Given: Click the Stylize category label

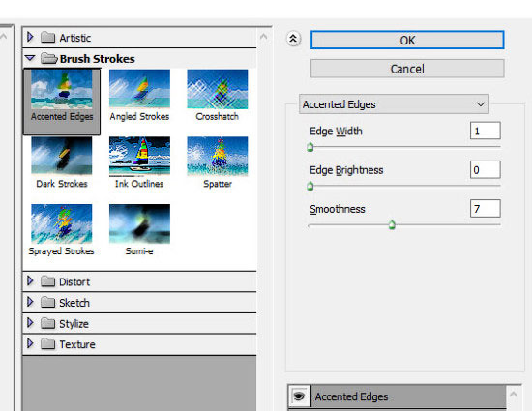Looking at the screenshot, I should [74, 324].
